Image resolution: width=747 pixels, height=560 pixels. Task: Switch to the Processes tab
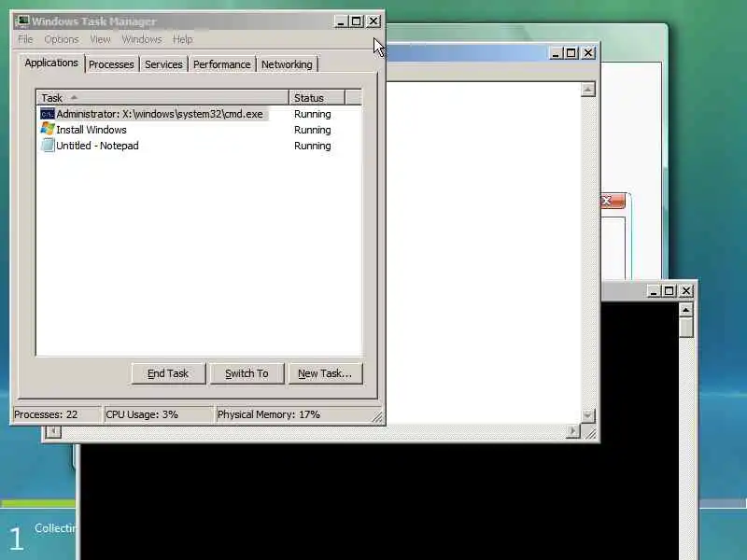click(111, 64)
